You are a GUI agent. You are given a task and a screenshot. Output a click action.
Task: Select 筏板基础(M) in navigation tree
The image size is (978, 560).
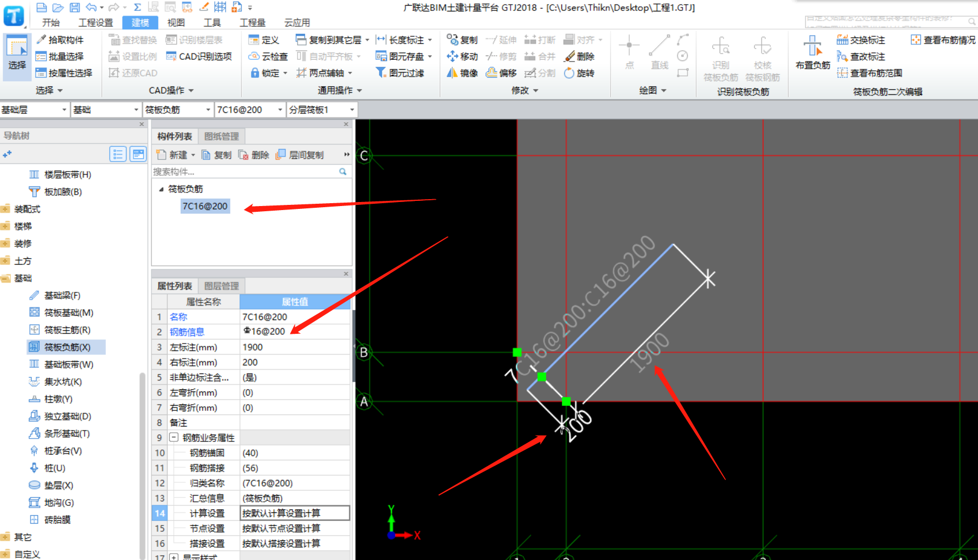click(x=69, y=313)
